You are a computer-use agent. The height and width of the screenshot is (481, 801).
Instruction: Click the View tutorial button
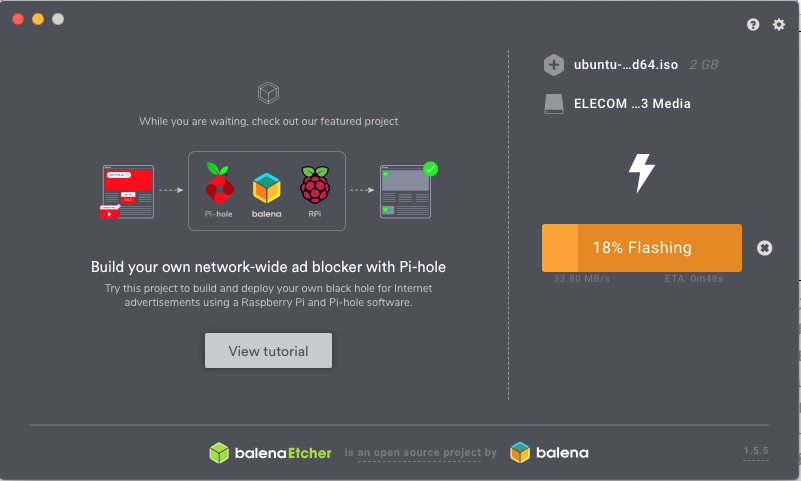coord(268,351)
